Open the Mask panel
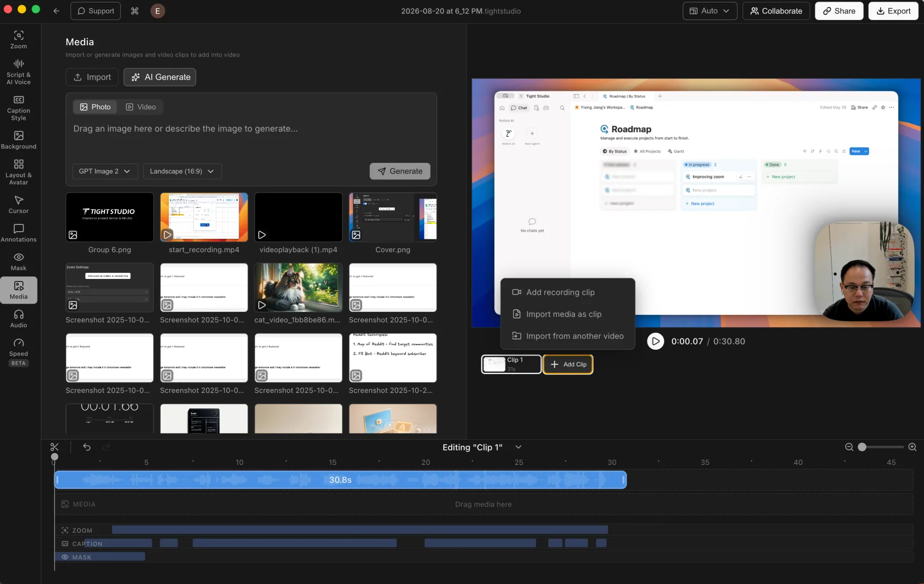The height and width of the screenshot is (584, 924). click(18, 261)
